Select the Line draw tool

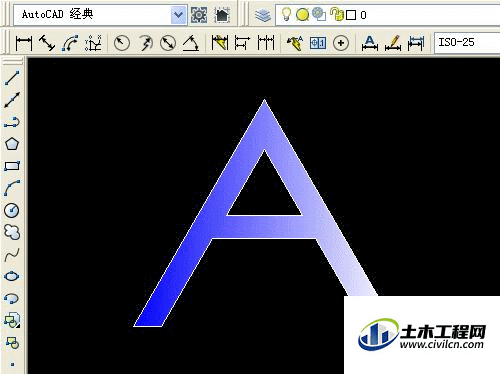tap(12, 77)
